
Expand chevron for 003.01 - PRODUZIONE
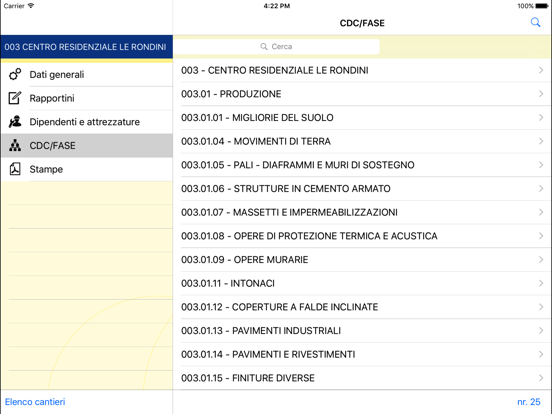(541, 94)
